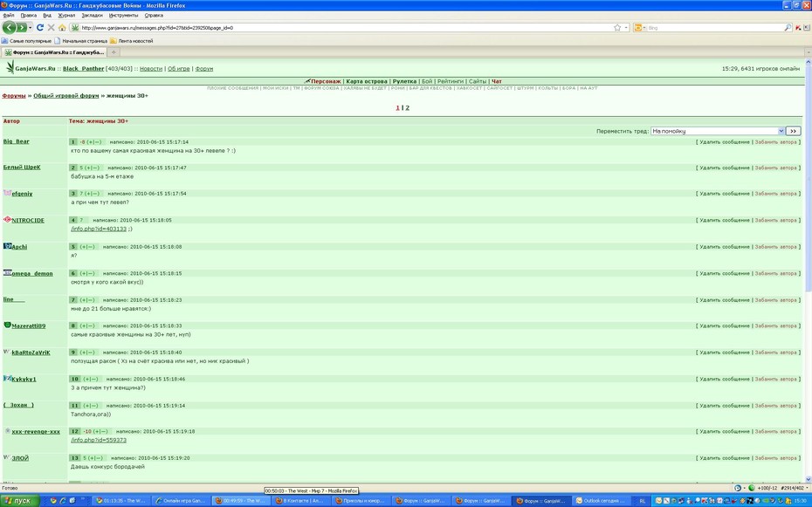Open the Справка menu
812x507 pixels.
(x=154, y=16)
